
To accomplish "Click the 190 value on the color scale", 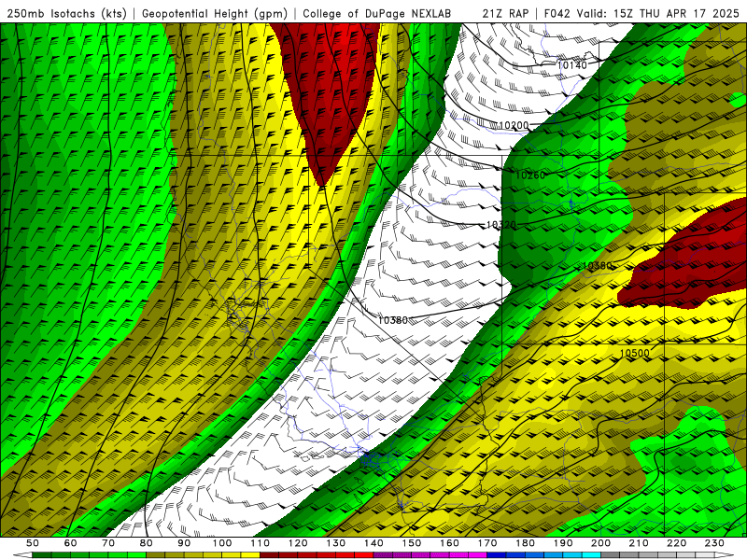I will pos(563,543).
